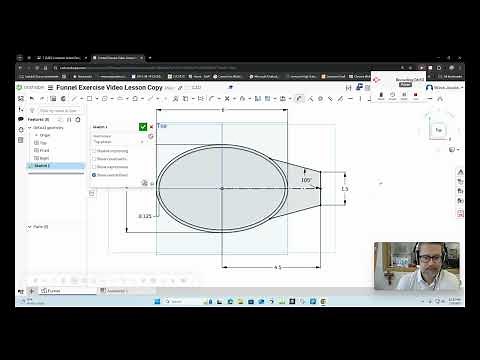Viewport: 480px width, 360px height.
Task: Click the Undo arrow in sketch toolbar
Action: click(32, 99)
